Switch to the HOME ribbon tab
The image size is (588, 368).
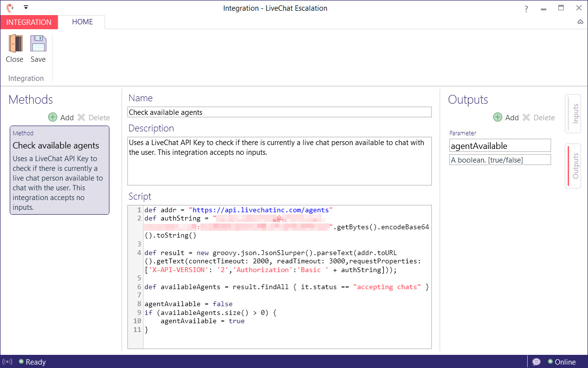[x=82, y=22]
